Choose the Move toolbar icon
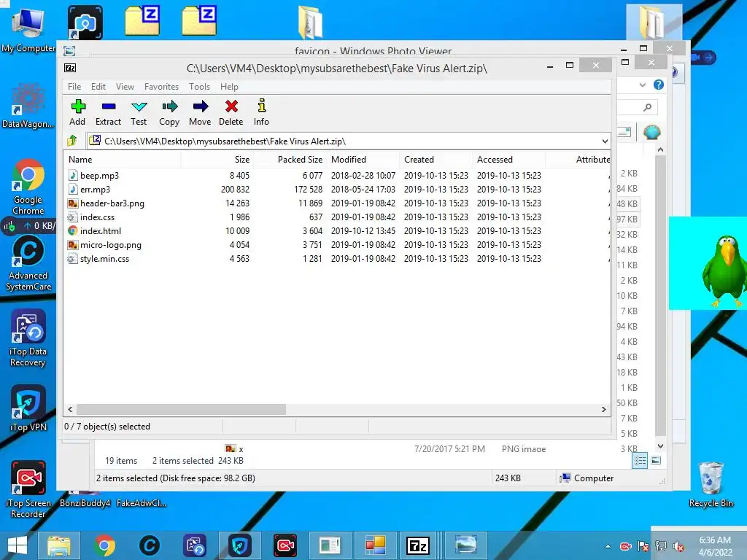The image size is (747, 560). (200, 112)
